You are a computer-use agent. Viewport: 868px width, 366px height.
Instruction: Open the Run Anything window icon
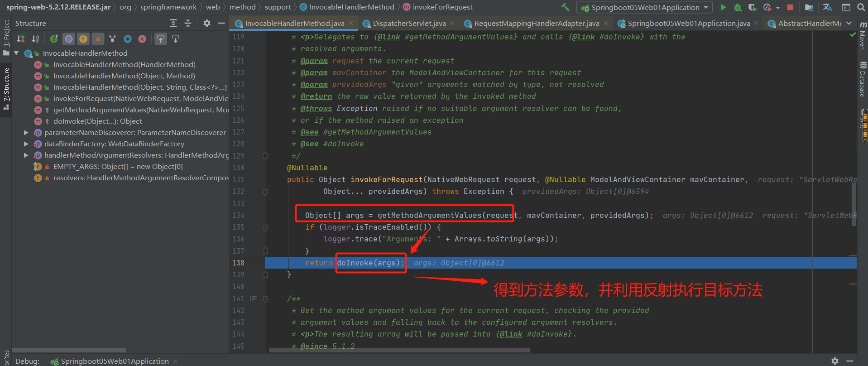coord(846,7)
